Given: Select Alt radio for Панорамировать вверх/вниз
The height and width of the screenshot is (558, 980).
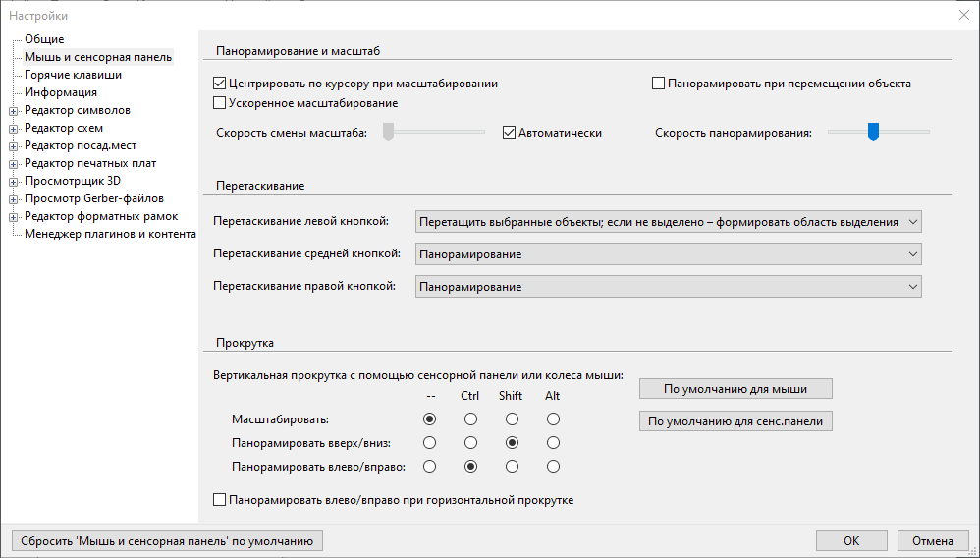Looking at the screenshot, I should pyautogui.click(x=553, y=443).
